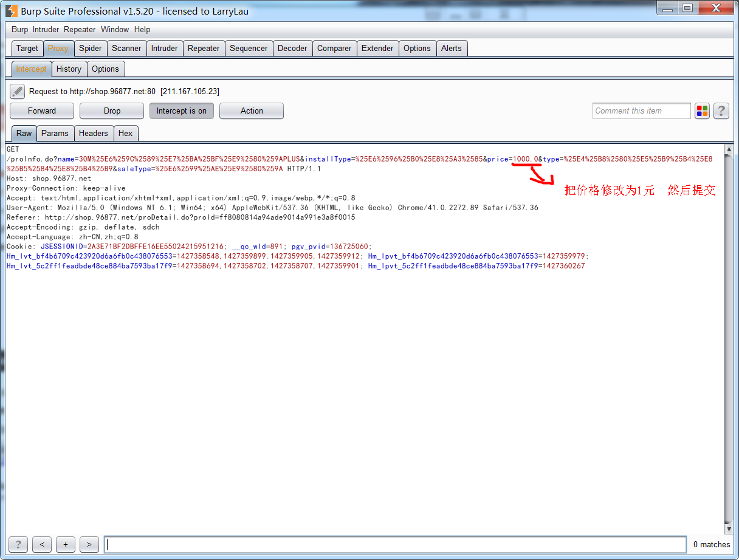Screen dimensions: 739x560
Task: Switch to the Params view tab
Action: click(x=55, y=134)
